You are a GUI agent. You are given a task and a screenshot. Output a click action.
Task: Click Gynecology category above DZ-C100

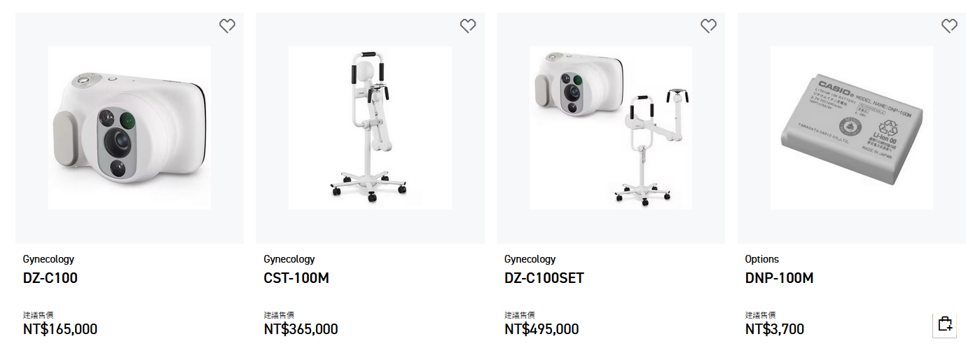48,259
